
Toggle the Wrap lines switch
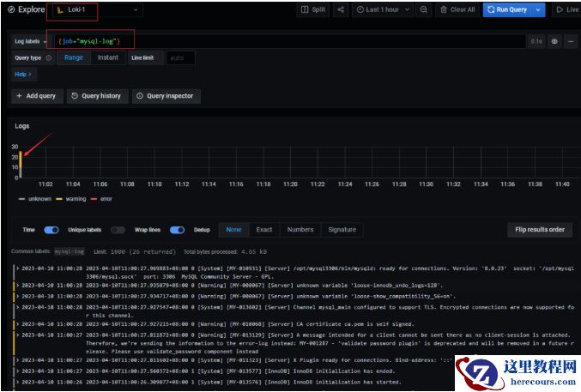[178, 230]
